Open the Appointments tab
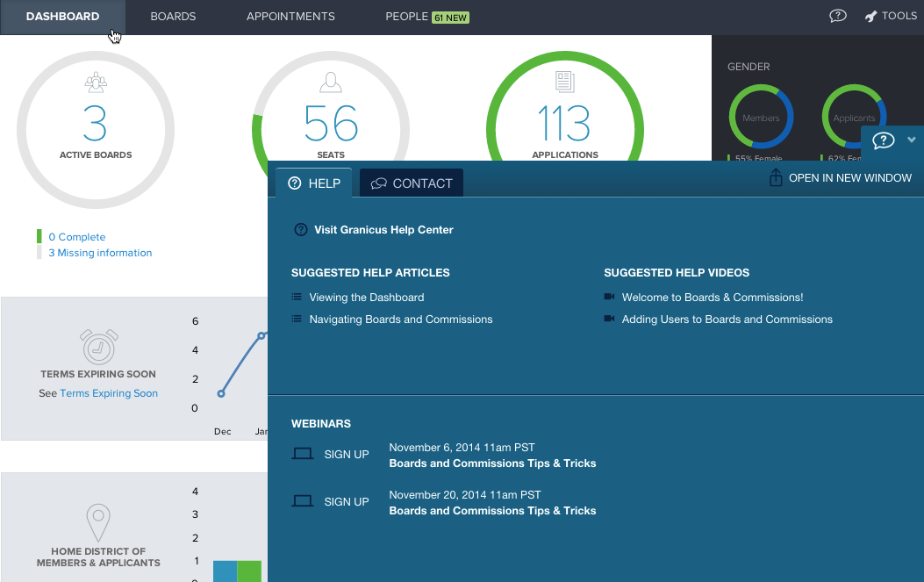Viewport: 924px width, 582px height. (x=290, y=17)
